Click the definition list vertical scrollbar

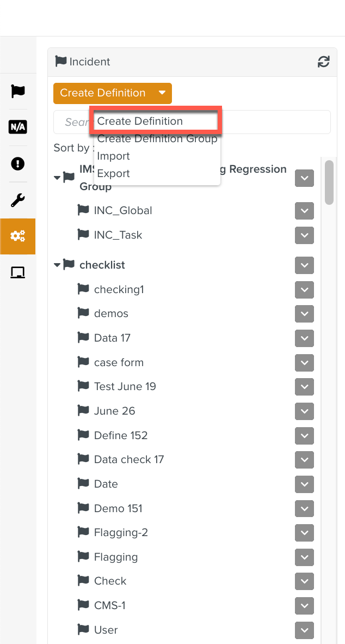pyautogui.click(x=329, y=183)
